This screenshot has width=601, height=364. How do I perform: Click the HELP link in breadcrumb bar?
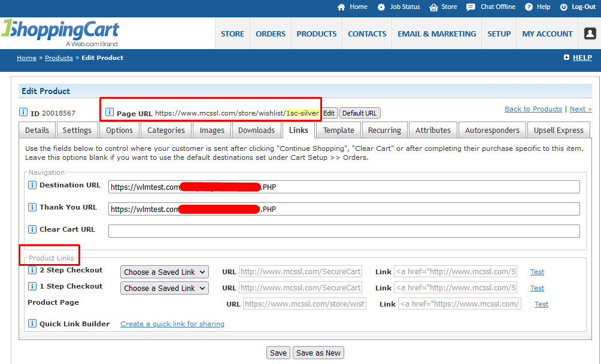click(582, 57)
